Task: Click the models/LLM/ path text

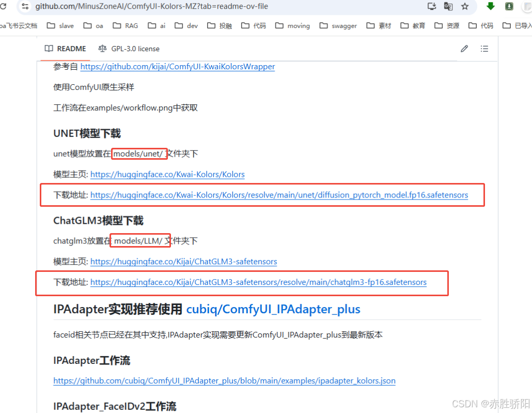Action: (x=138, y=241)
